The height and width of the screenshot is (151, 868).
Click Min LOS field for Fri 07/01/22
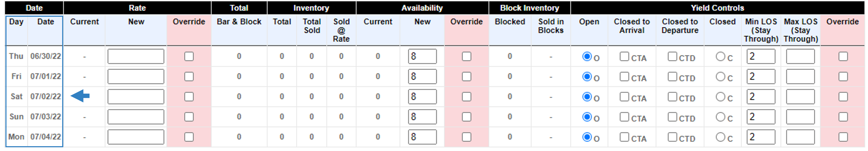click(761, 77)
